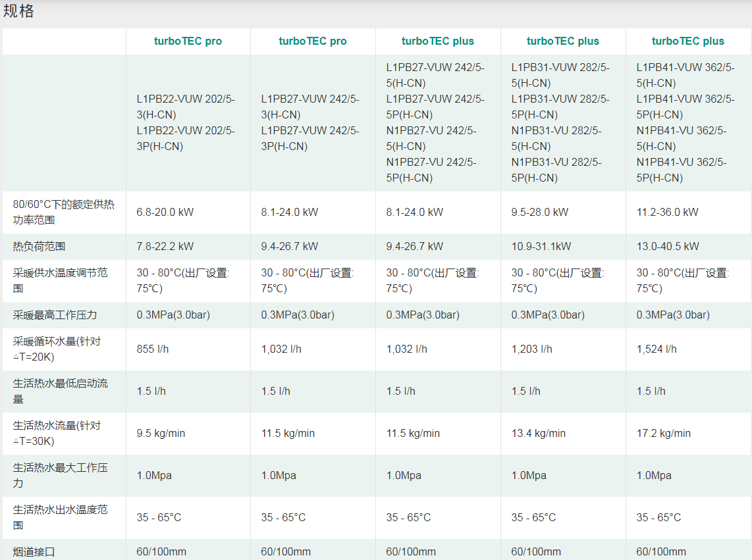Select the 热负荷范围 row label

click(40, 246)
